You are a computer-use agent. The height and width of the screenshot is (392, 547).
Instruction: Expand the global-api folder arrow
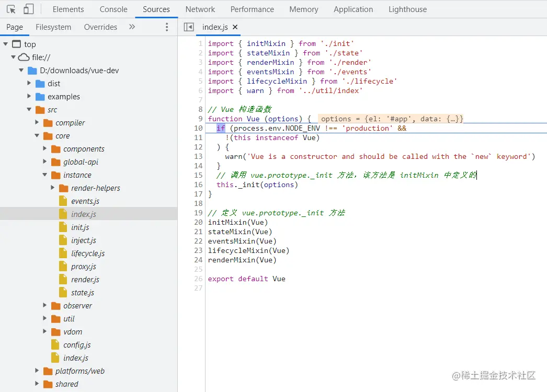44,162
